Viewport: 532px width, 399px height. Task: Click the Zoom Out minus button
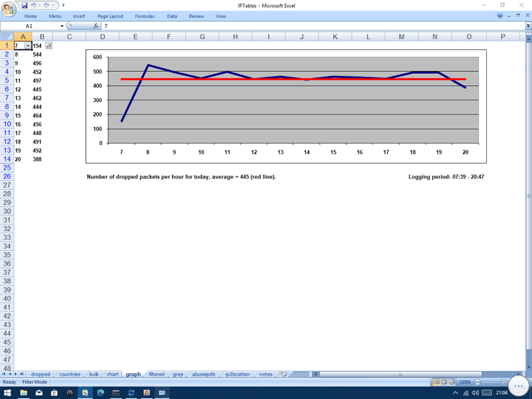coord(477,382)
